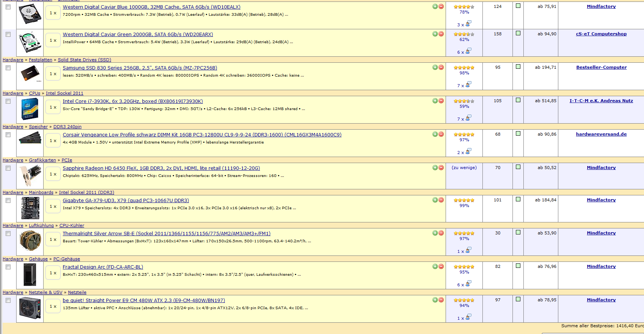This screenshot has height=334, width=644.
Task: Decrease quantity of Fractal Design Arc case
Action: click(441, 266)
